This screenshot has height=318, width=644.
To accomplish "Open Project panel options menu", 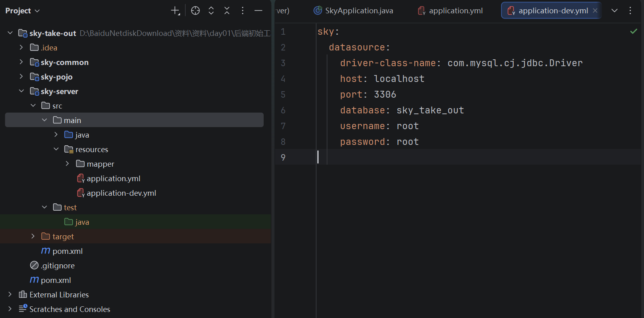I will coord(243,11).
